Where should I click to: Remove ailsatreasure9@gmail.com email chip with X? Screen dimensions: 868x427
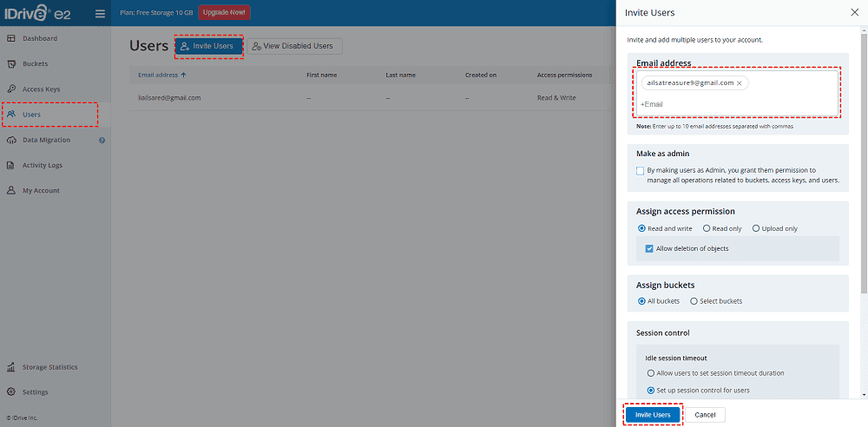739,83
